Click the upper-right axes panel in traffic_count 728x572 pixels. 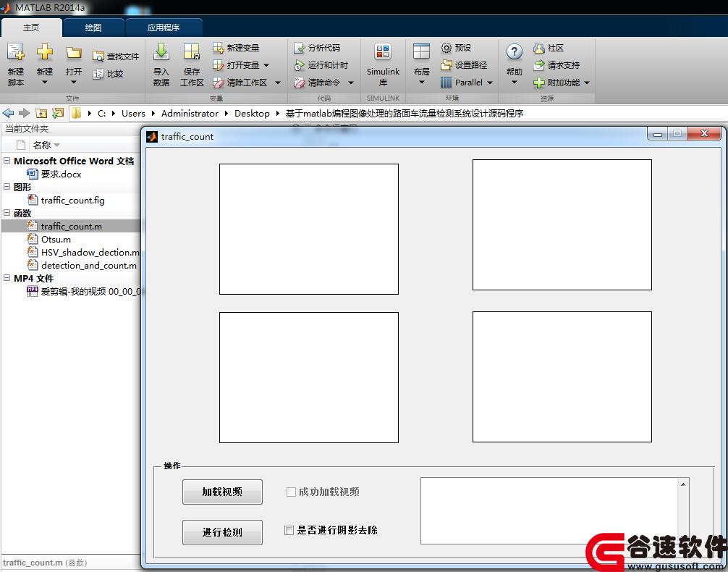[x=562, y=225]
